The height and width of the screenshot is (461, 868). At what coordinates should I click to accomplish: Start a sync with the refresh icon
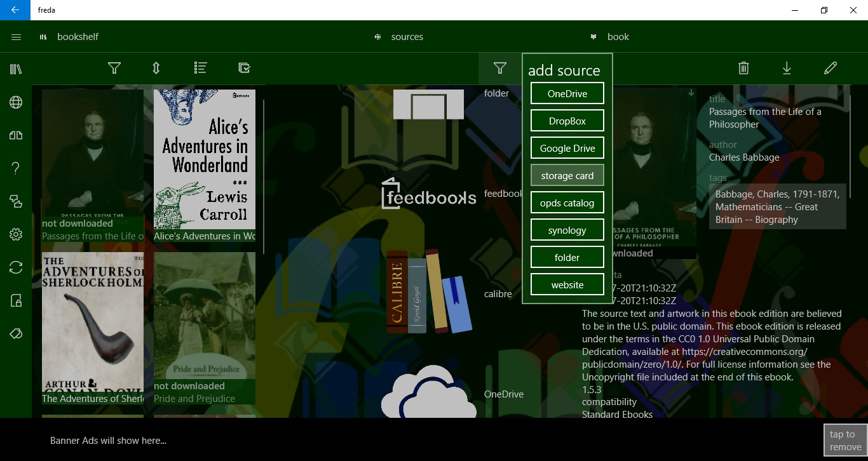tap(16, 267)
